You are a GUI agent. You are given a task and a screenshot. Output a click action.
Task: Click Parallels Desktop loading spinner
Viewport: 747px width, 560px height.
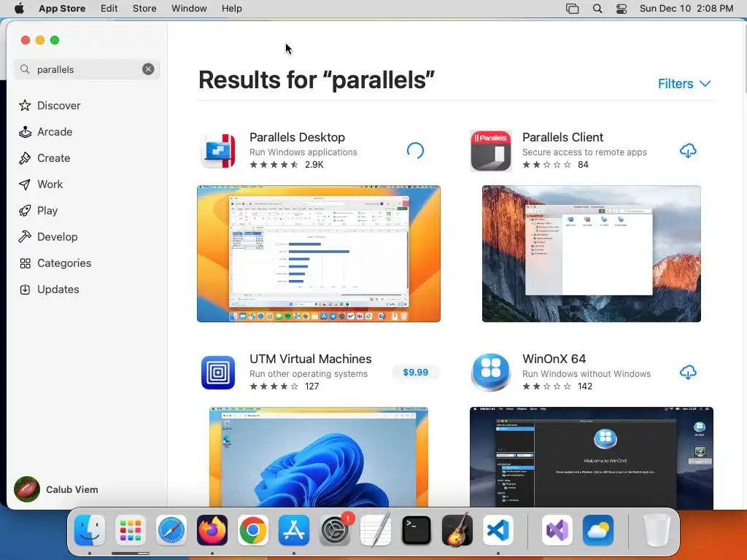[415, 151]
